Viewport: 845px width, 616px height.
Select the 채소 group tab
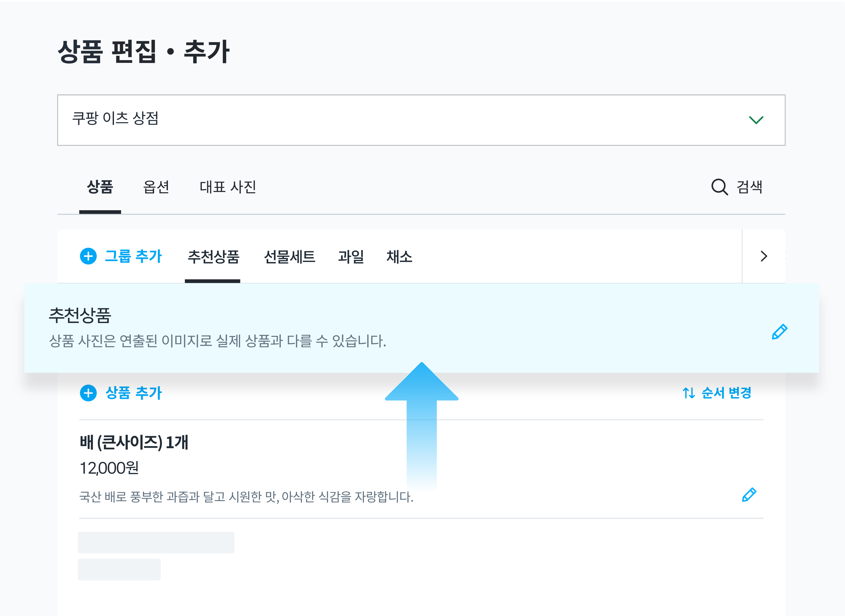pos(399,257)
